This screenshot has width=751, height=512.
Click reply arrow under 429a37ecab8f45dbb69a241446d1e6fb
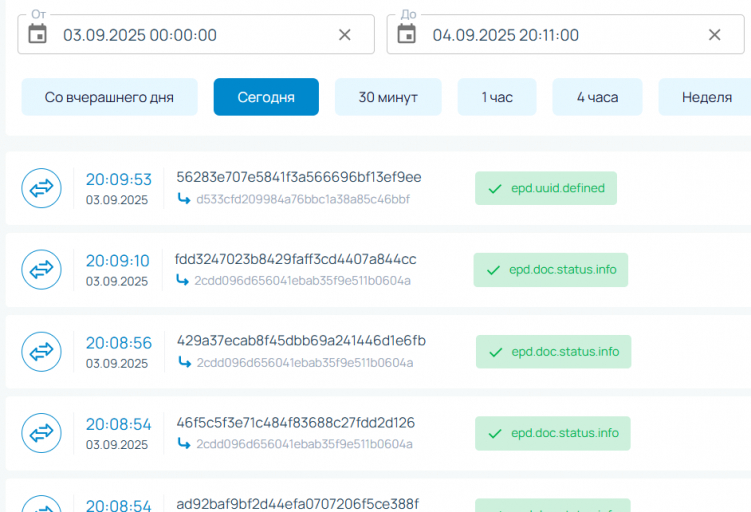pyautogui.click(x=184, y=361)
